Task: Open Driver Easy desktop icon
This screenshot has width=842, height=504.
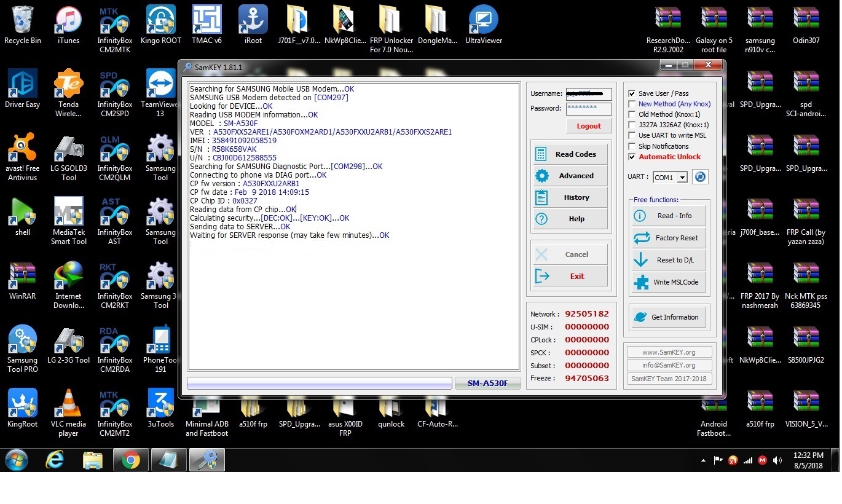Action: 23,90
